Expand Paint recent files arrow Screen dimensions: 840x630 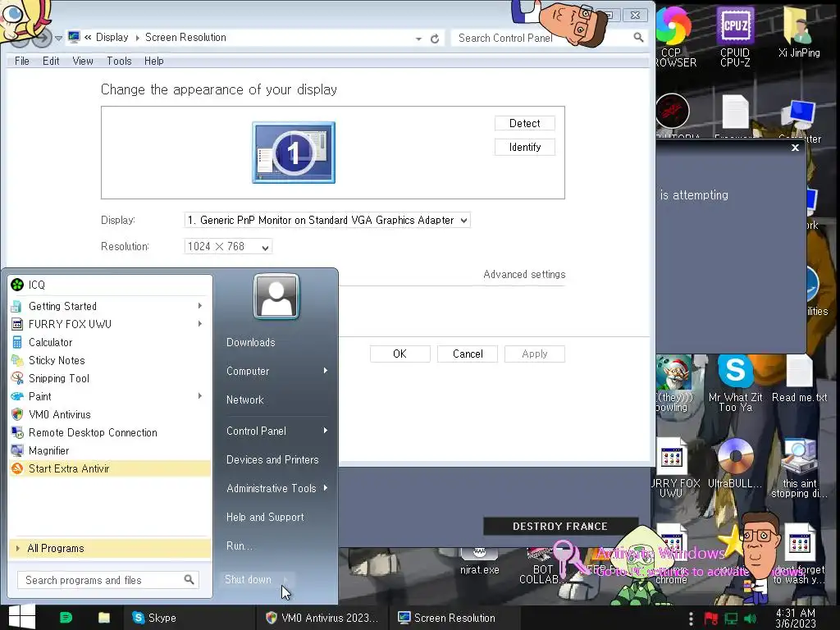200,396
